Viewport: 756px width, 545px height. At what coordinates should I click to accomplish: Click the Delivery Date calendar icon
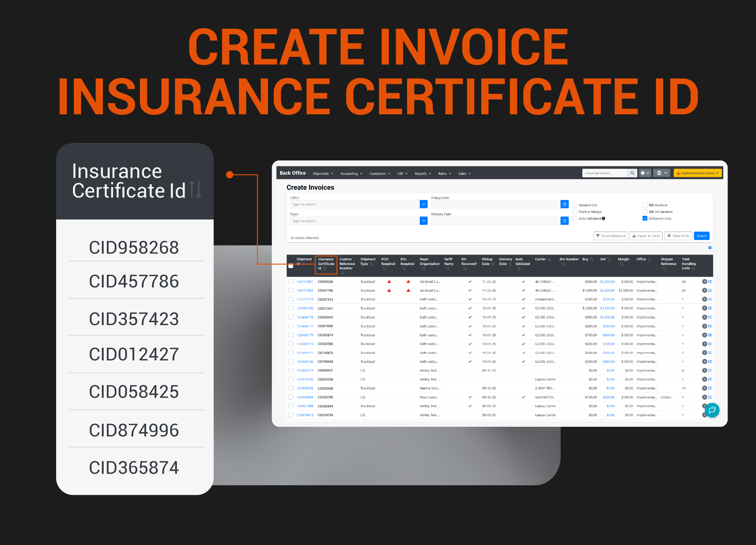(x=564, y=221)
